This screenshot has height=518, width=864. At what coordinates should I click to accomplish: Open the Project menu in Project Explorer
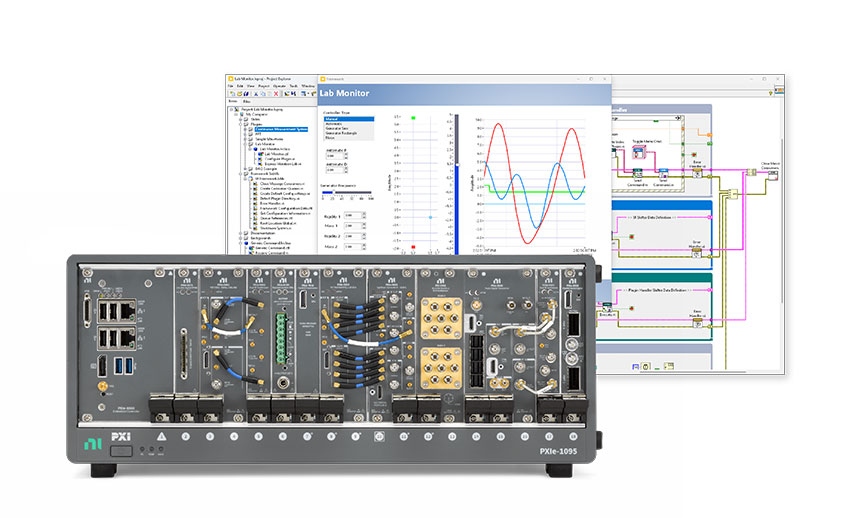pyautogui.click(x=264, y=86)
